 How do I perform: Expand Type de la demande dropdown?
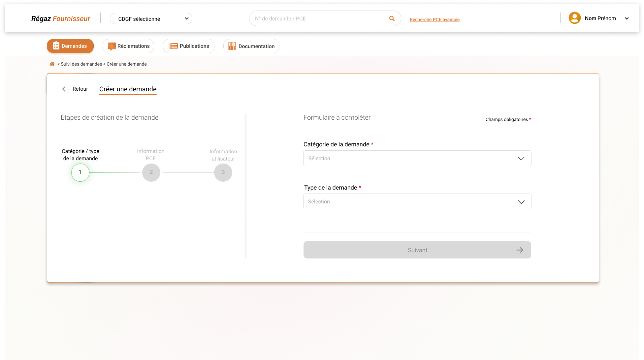pyautogui.click(x=417, y=202)
